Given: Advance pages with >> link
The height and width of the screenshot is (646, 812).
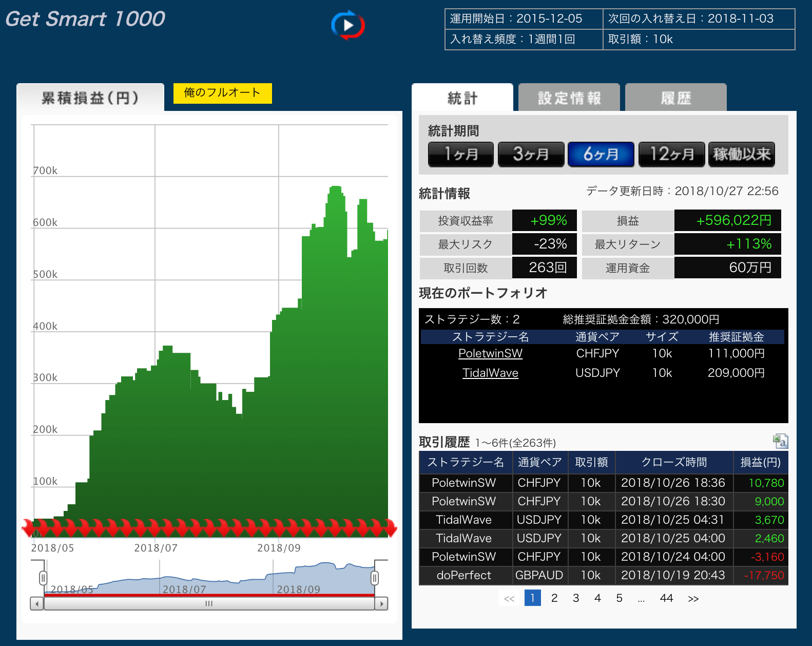Looking at the screenshot, I should pos(693,598).
